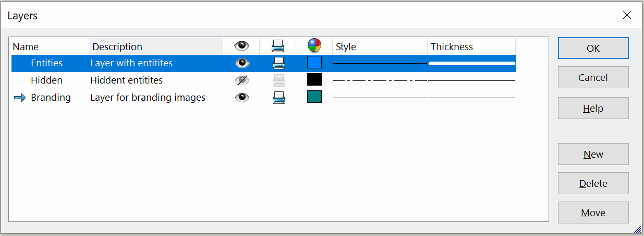Image resolution: width=644 pixels, height=236 pixels.
Task: Change thickness of Branding layer
Action: pos(471,98)
